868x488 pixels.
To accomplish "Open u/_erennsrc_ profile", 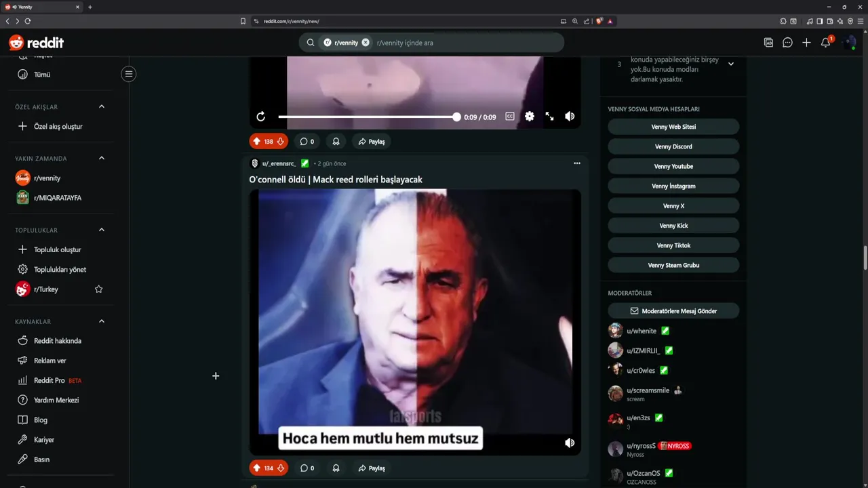I will [x=279, y=163].
